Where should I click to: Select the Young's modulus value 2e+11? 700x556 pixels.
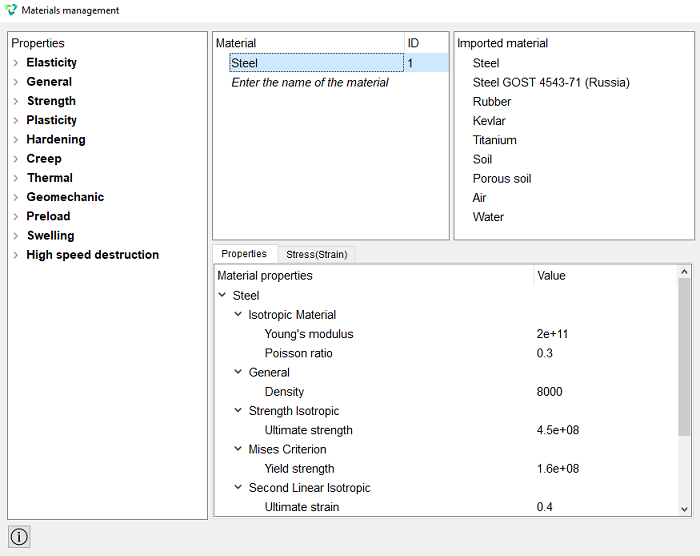[x=552, y=334]
